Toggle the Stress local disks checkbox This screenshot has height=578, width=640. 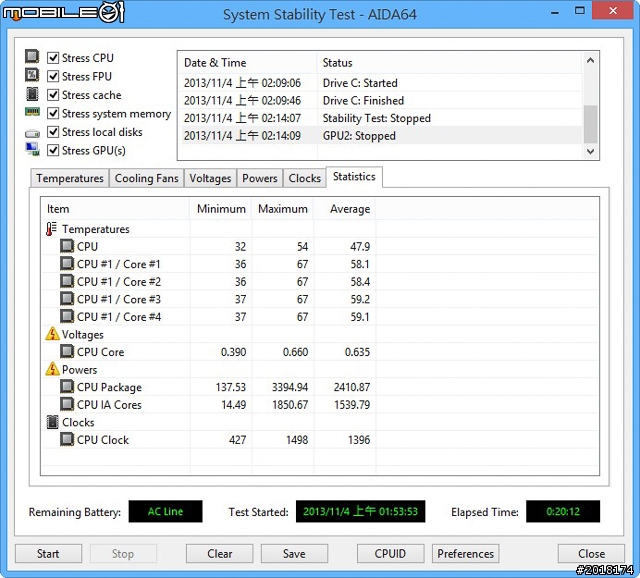[x=53, y=132]
